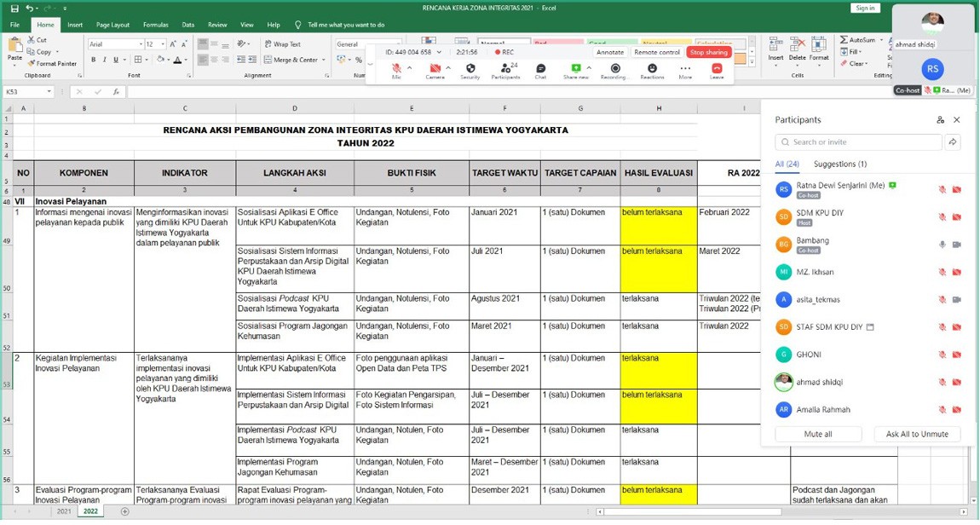
Task: Open the Zoom Security shield icon
Action: pyautogui.click(x=470, y=68)
